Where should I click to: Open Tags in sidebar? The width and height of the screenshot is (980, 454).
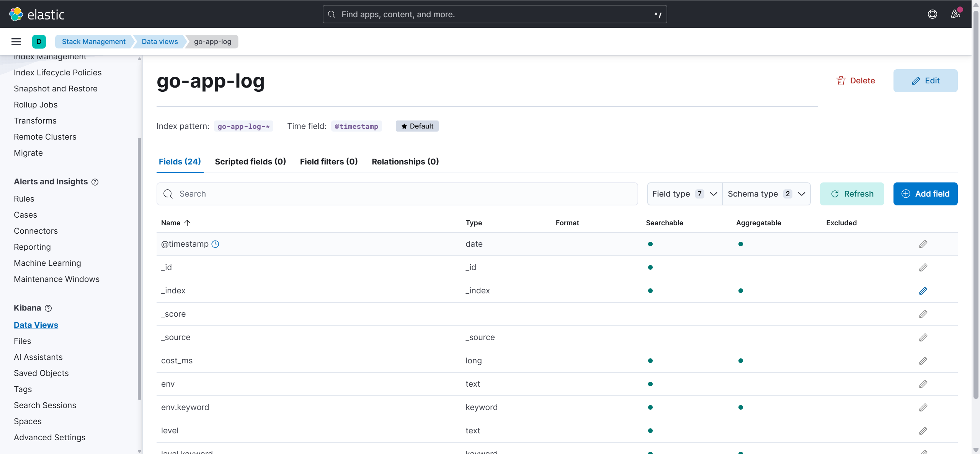click(x=23, y=389)
